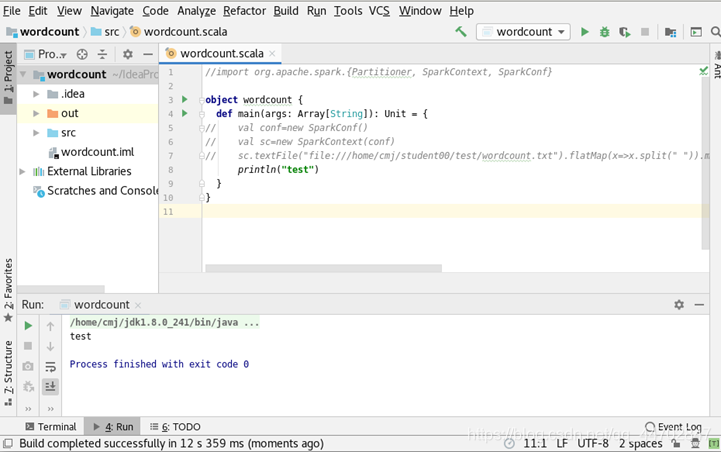The height and width of the screenshot is (453, 721).
Task: Click the src breadcrumb in navigation bar
Action: pos(105,32)
